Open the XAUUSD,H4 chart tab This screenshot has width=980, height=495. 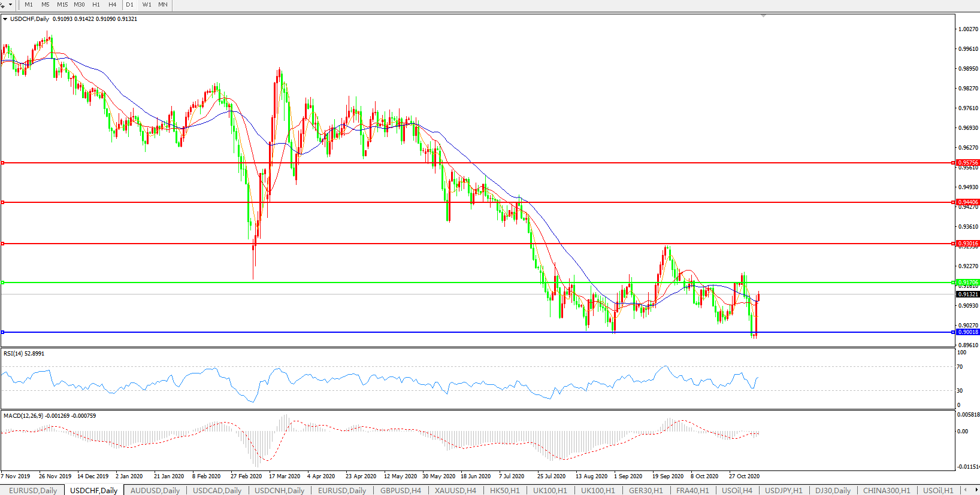(455, 490)
